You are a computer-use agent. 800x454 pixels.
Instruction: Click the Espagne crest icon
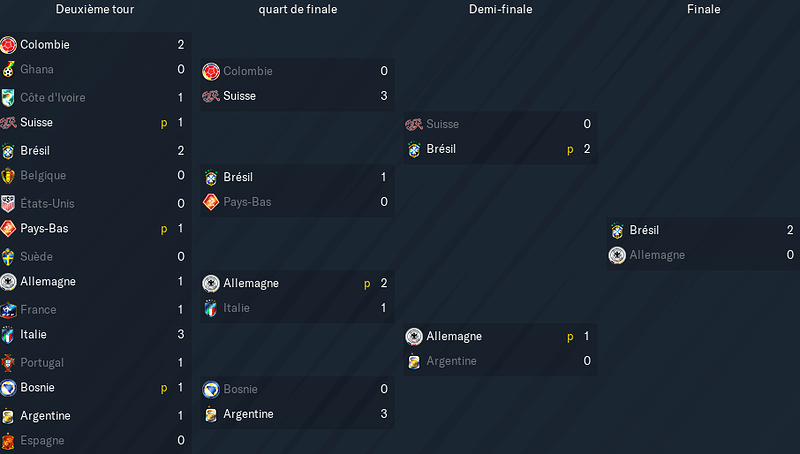pos(8,441)
